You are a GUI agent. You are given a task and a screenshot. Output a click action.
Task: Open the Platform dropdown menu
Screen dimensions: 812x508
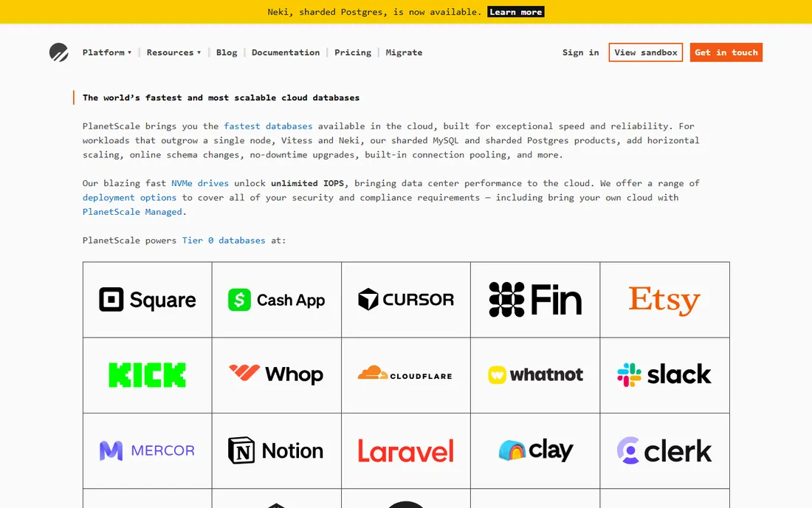pos(107,52)
